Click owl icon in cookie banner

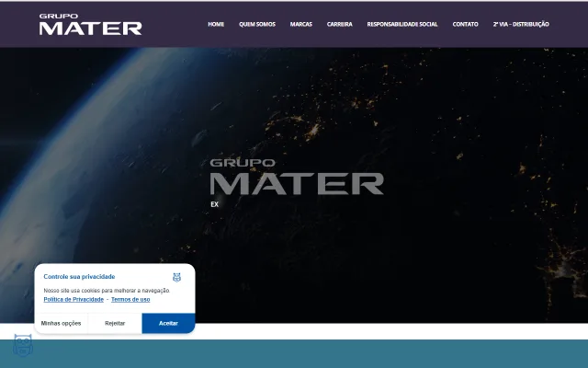click(176, 278)
